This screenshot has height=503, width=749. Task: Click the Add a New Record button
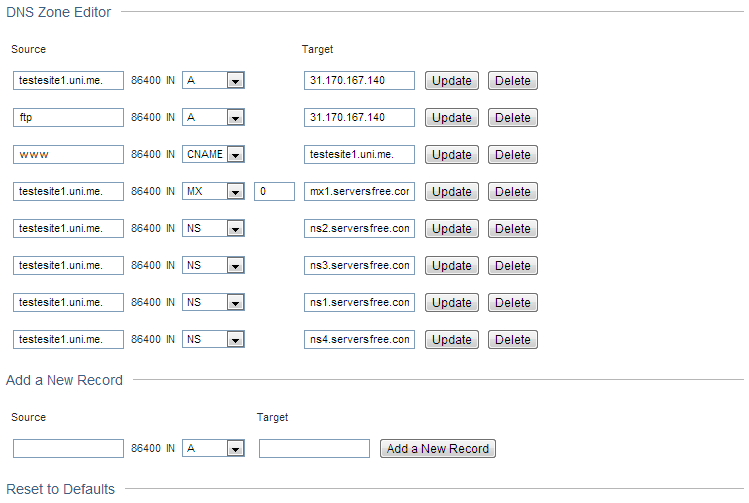[x=438, y=449]
